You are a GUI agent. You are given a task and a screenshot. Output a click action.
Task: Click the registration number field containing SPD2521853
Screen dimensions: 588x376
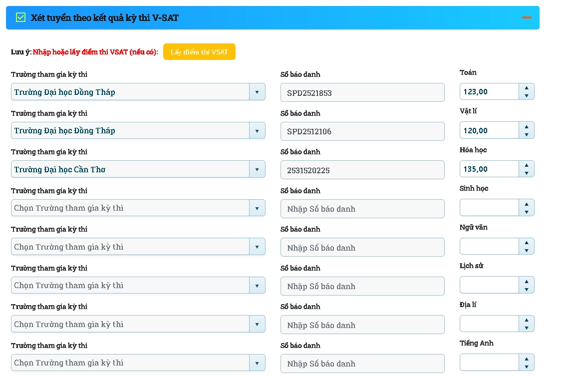pyautogui.click(x=362, y=93)
